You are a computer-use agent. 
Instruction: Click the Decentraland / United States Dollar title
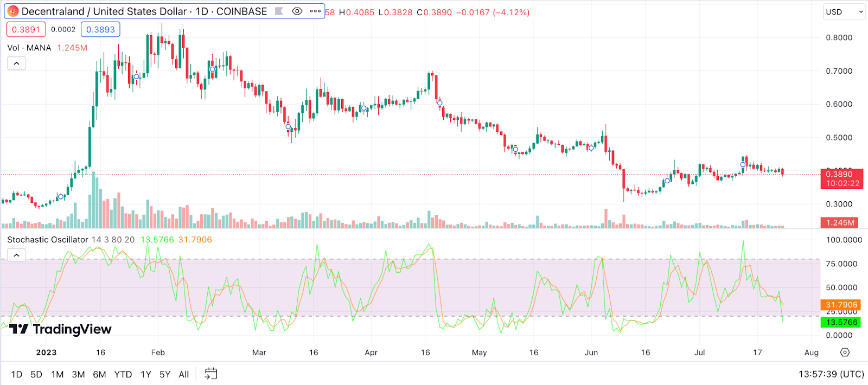pyautogui.click(x=104, y=11)
